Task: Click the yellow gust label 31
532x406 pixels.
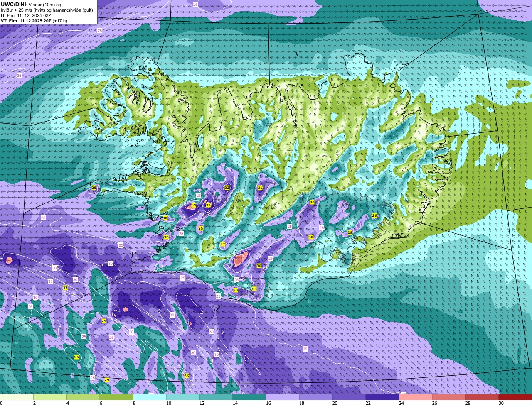Action: (260, 188)
